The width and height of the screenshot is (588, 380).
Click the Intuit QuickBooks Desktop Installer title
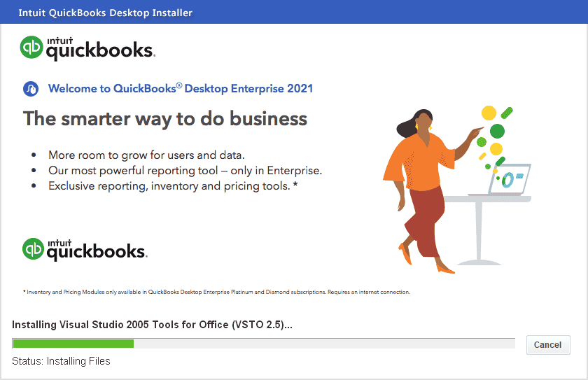tap(106, 13)
